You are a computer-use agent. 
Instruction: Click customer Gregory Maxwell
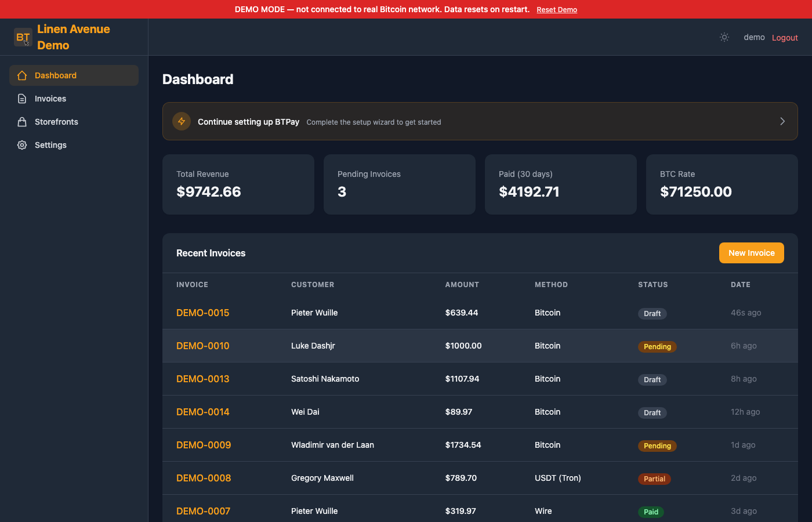322,478
